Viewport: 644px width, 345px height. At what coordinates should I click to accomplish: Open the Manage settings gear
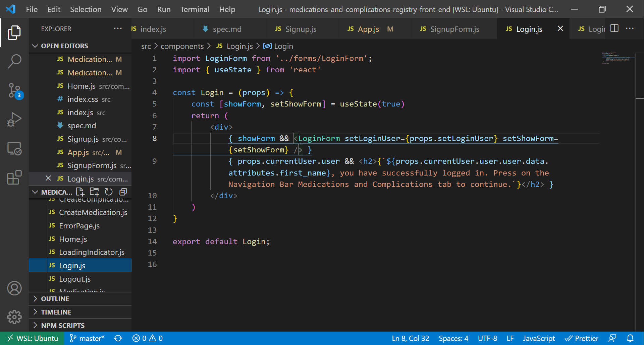tap(14, 317)
